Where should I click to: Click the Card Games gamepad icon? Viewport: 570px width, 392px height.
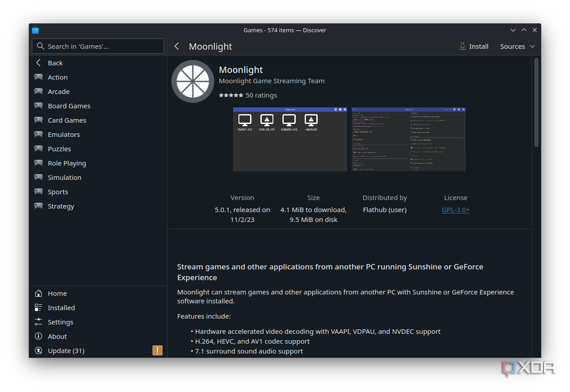pyautogui.click(x=39, y=120)
